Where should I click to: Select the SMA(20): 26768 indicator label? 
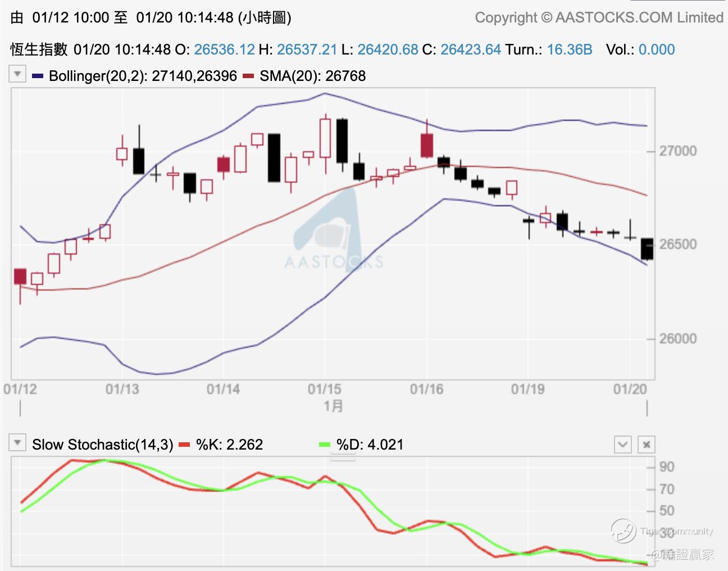313,76
